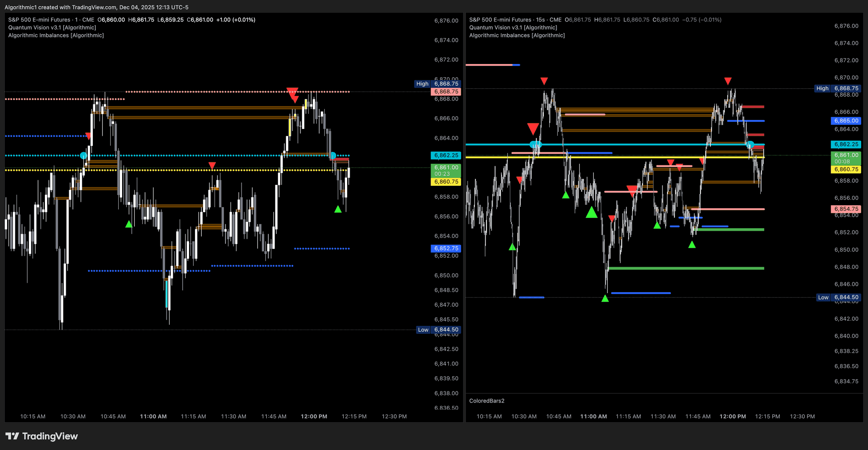The image size is (868, 450).
Task: Click the red down-triangle near 10:35 AM in the 1-minute chart
Action: pos(88,136)
